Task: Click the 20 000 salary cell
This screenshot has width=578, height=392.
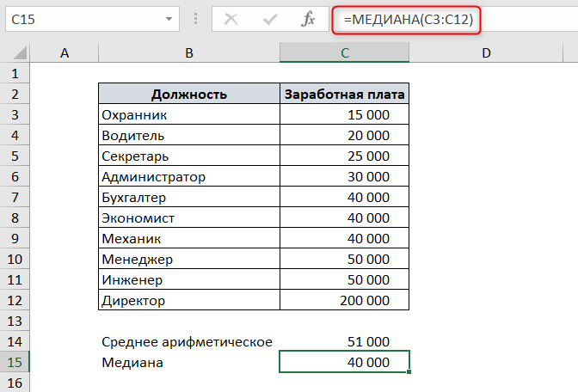Action: pos(344,135)
